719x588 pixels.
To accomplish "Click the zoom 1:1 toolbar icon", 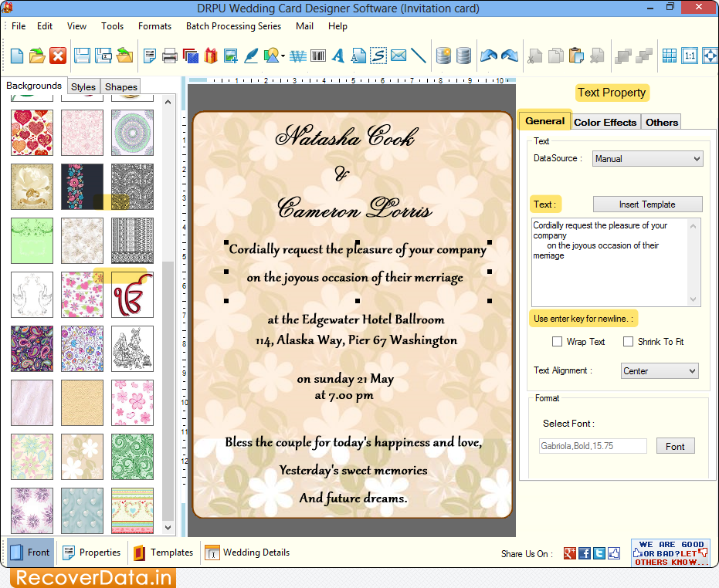I will coord(690,56).
